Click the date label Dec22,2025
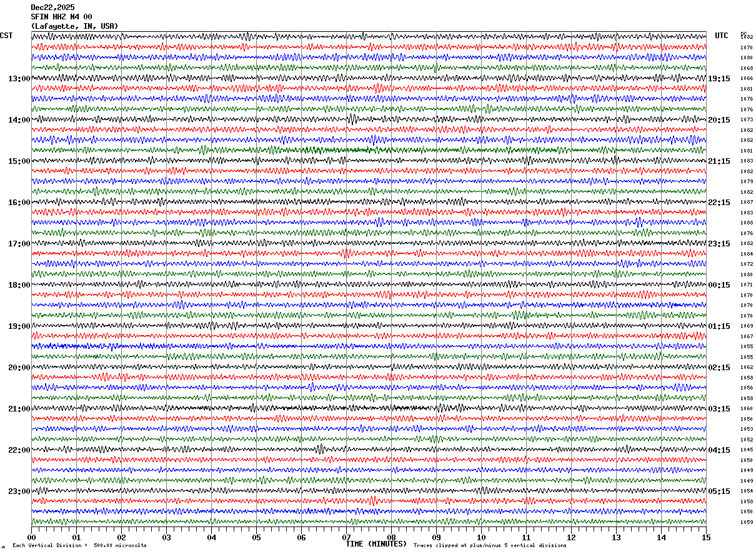This screenshot has width=756, height=554. [x=52, y=8]
